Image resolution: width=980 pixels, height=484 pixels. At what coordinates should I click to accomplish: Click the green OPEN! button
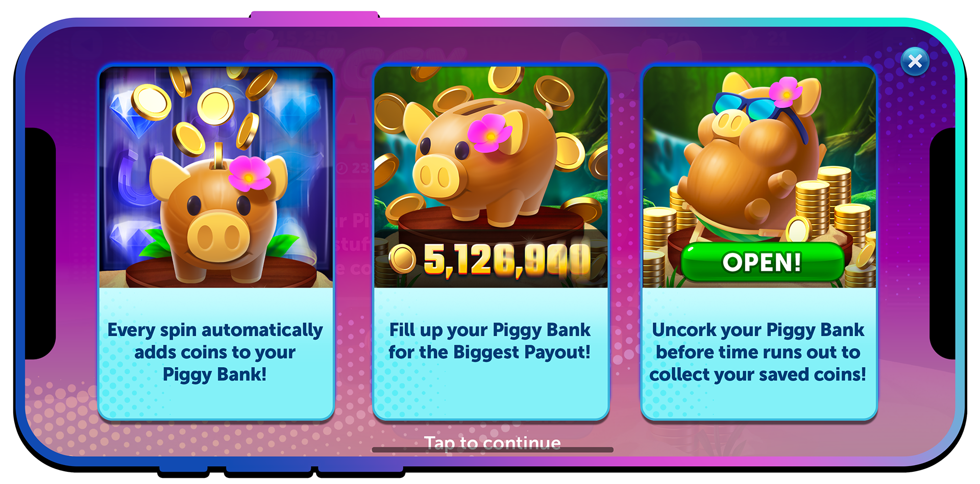(x=762, y=262)
